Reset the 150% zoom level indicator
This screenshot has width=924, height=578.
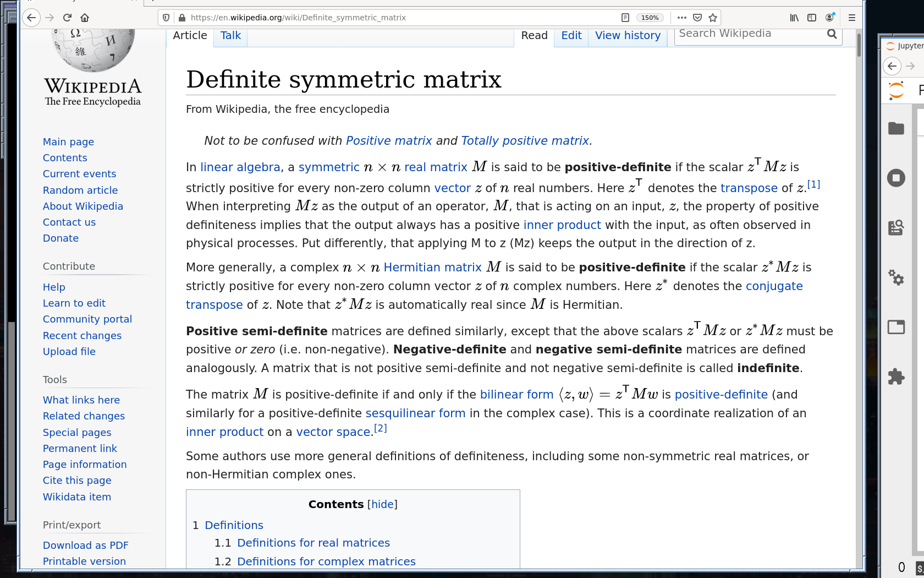click(x=650, y=18)
